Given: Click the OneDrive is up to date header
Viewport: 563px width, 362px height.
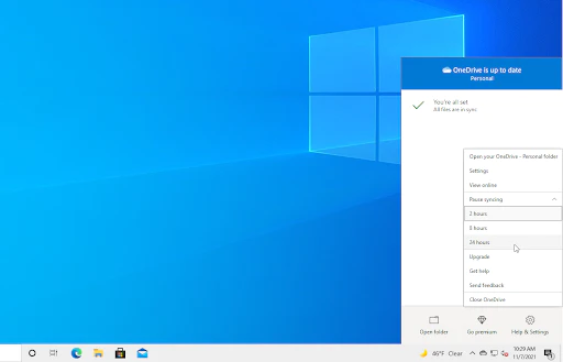Looking at the screenshot, I should pos(482,73).
